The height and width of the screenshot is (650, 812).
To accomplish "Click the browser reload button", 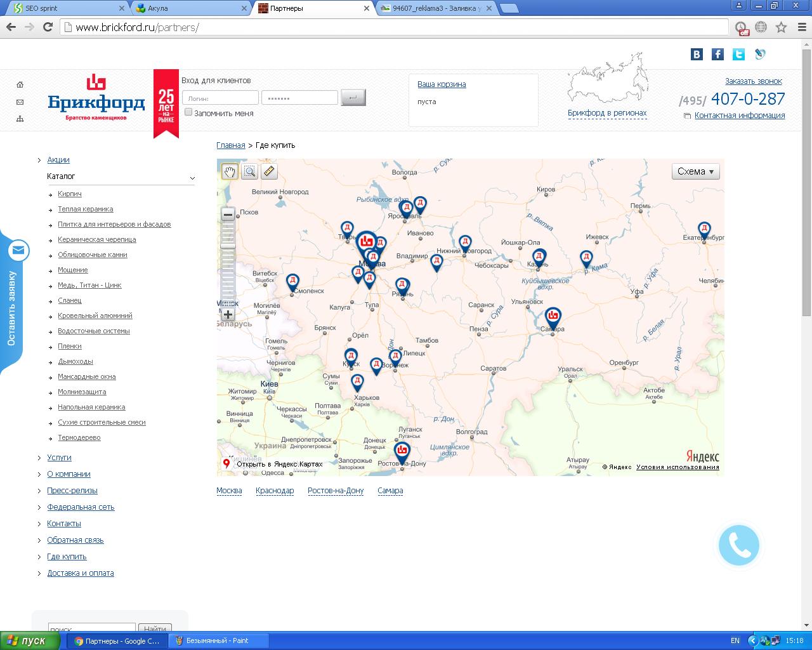I will 48,27.
